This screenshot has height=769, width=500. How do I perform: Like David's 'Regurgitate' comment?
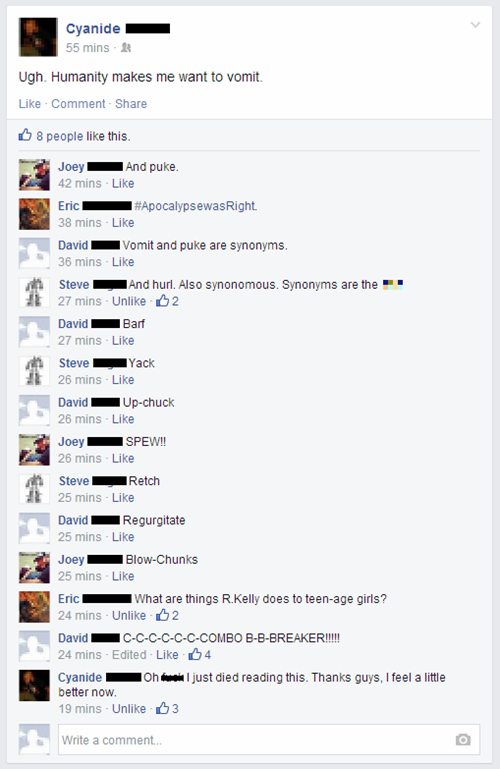click(123, 537)
